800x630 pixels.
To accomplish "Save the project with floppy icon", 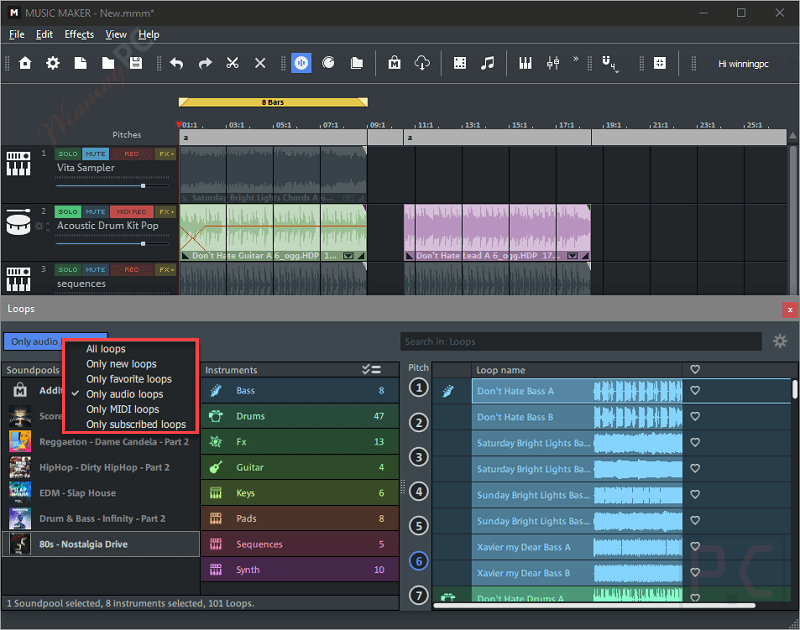I will tap(136, 63).
